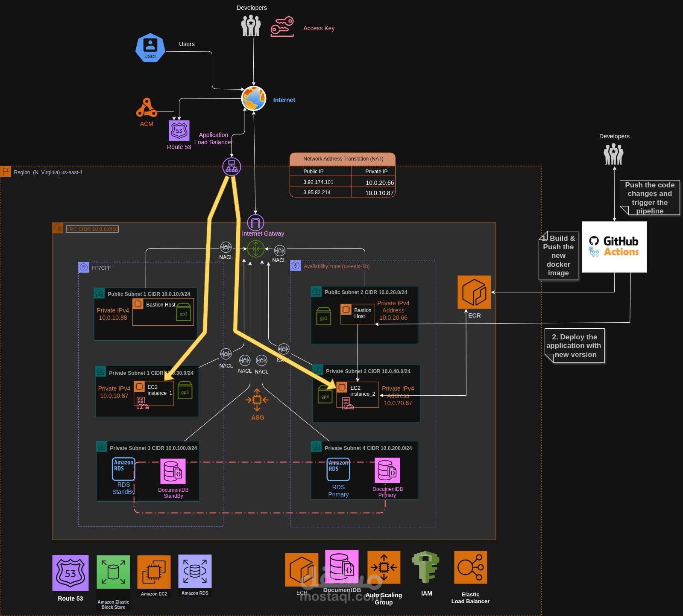The height and width of the screenshot is (616, 683).
Task: Select the orange ACM icon
Action: point(147,108)
